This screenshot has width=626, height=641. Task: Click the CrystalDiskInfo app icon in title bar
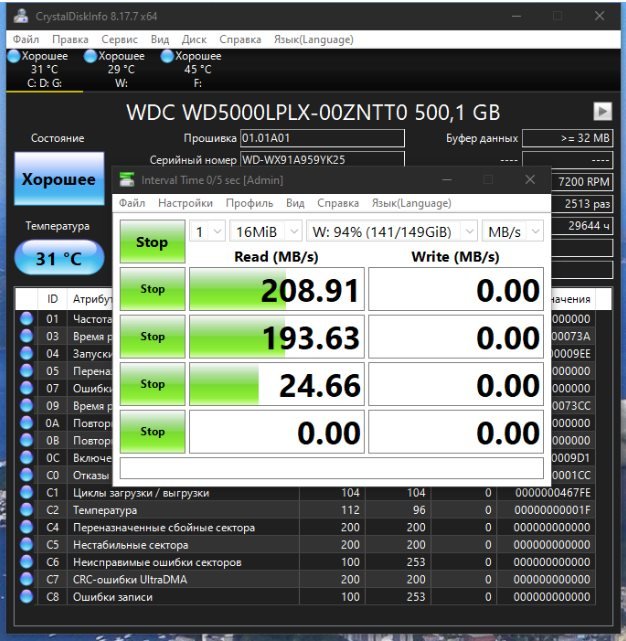(x=20, y=16)
